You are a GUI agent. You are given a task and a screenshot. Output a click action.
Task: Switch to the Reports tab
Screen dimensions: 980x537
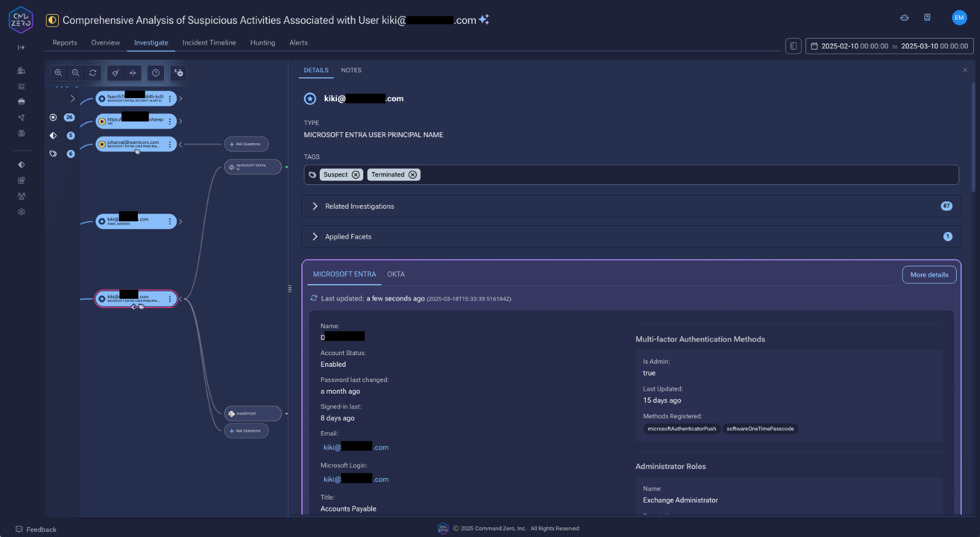(65, 43)
